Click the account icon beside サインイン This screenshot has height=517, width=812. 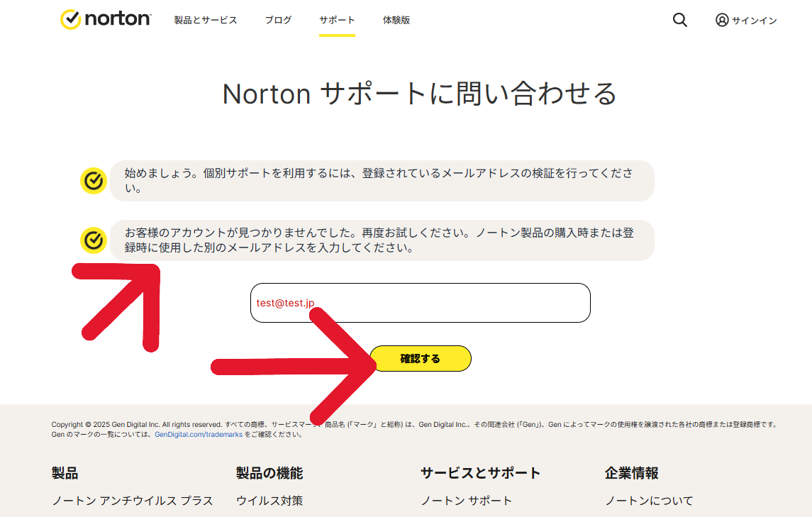click(722, 20)
